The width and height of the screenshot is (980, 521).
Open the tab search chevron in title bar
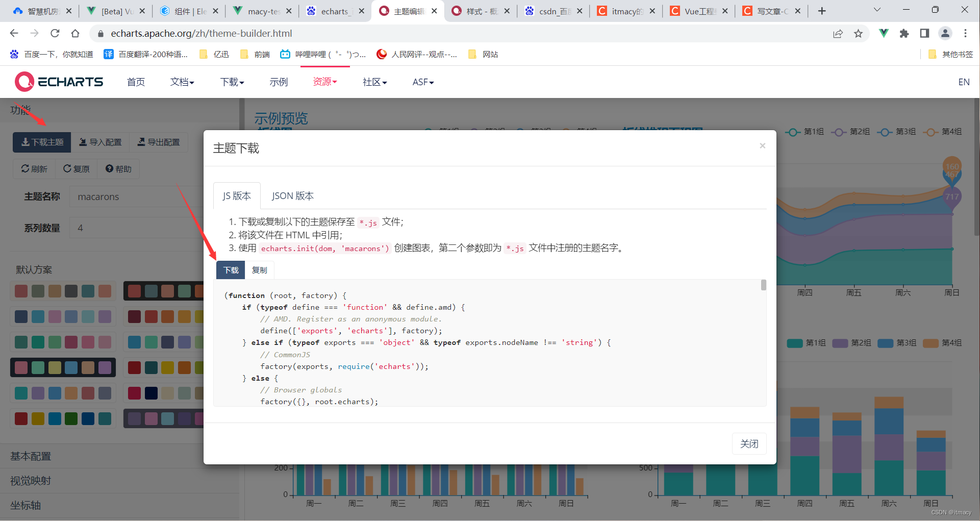(x=877, y=10)
